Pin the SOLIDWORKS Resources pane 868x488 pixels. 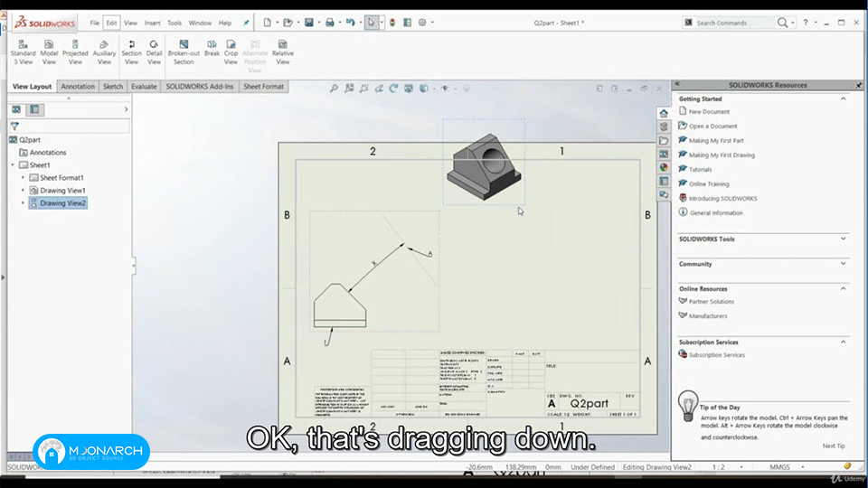[x=859, y=85]
